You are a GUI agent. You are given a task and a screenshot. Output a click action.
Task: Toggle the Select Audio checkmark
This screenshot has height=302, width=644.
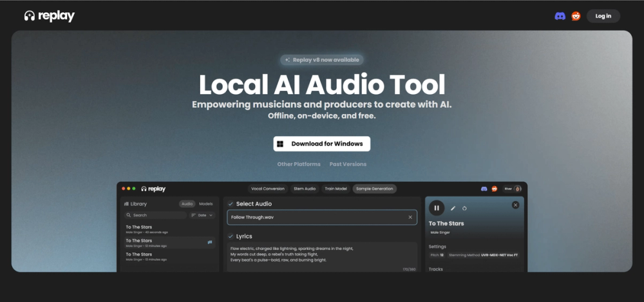231,203
